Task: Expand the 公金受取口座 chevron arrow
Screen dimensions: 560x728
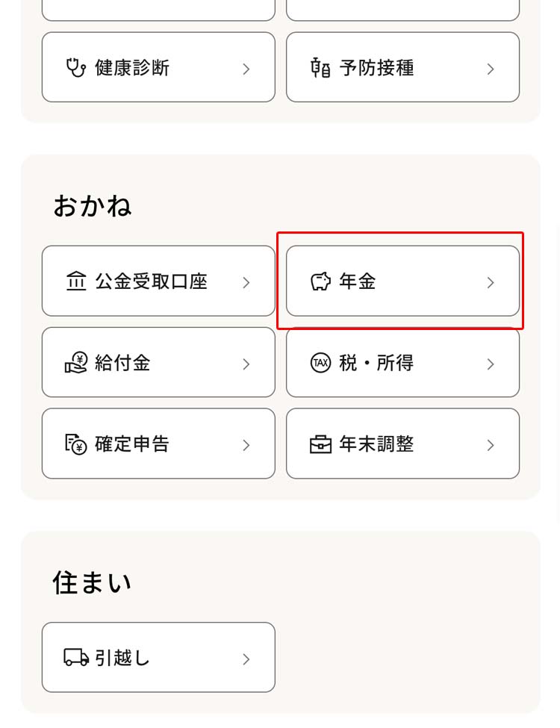Action: 246,282
